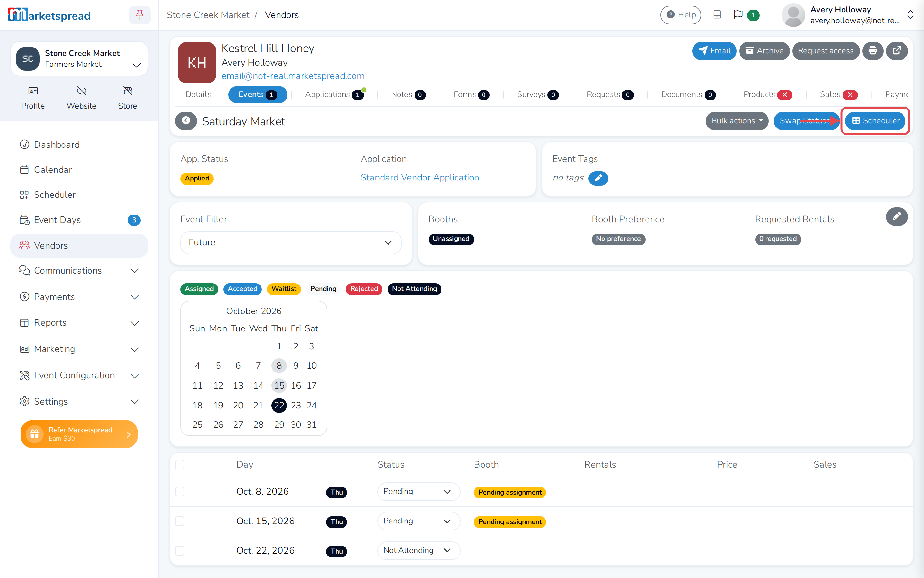Viewport: 924px width, 578px height.
Task: Click the Rejected status legend chip
Action: tap(364, 289)
